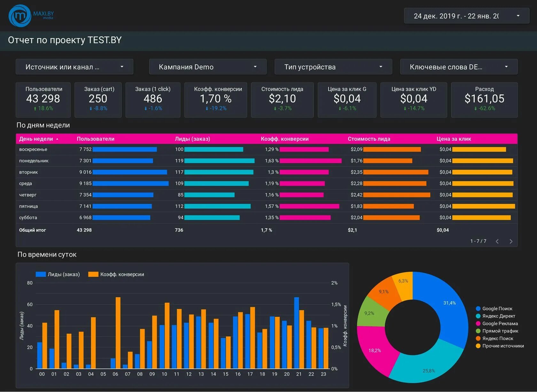The height and width of the screenshot is (392, 537).
Task: Open the date range selector
Action: click(467, 16)
